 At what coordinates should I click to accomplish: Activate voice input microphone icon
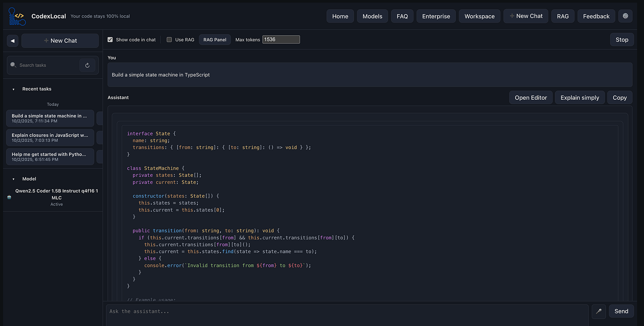(x=598, y=311)
